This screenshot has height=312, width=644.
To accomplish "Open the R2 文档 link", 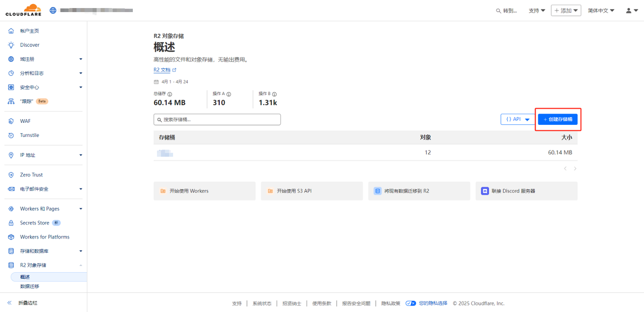I will click(162, 70).
